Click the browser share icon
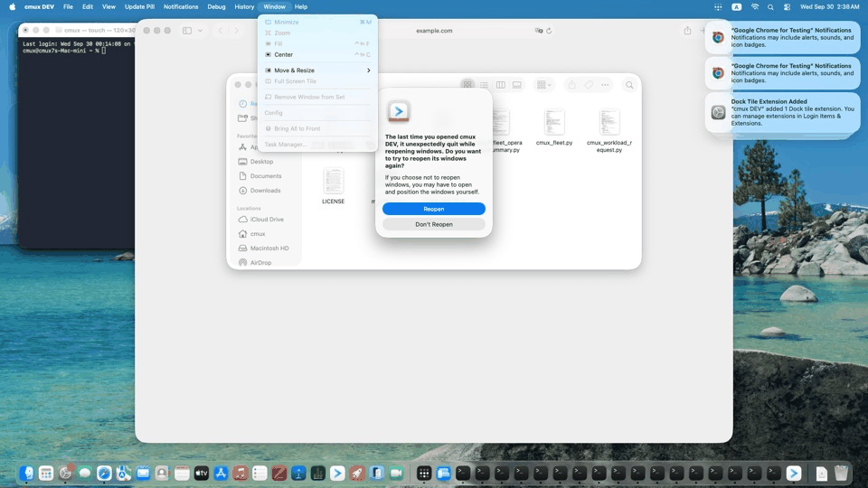Screen dimensions: 868x488 [x=687, y=31]
